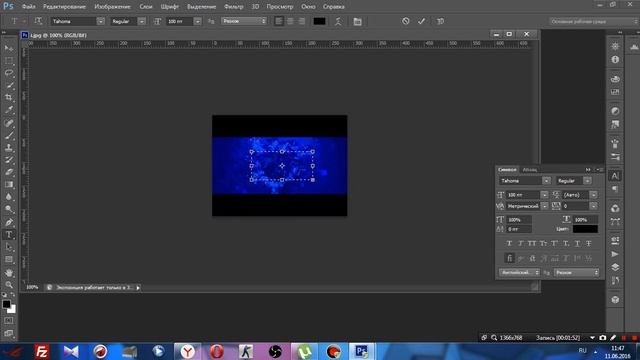Click the vertical scale 100% field

tap(519, 220)
